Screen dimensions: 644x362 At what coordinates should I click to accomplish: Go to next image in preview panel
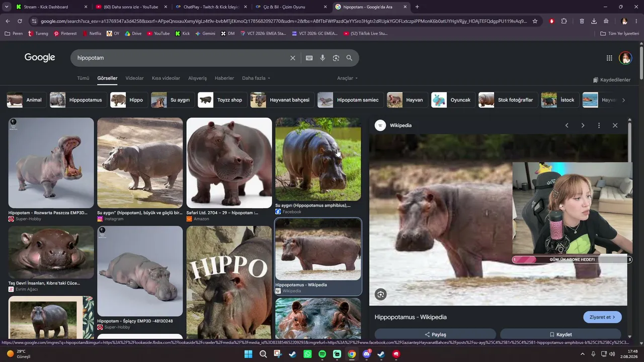click(583, 125)
